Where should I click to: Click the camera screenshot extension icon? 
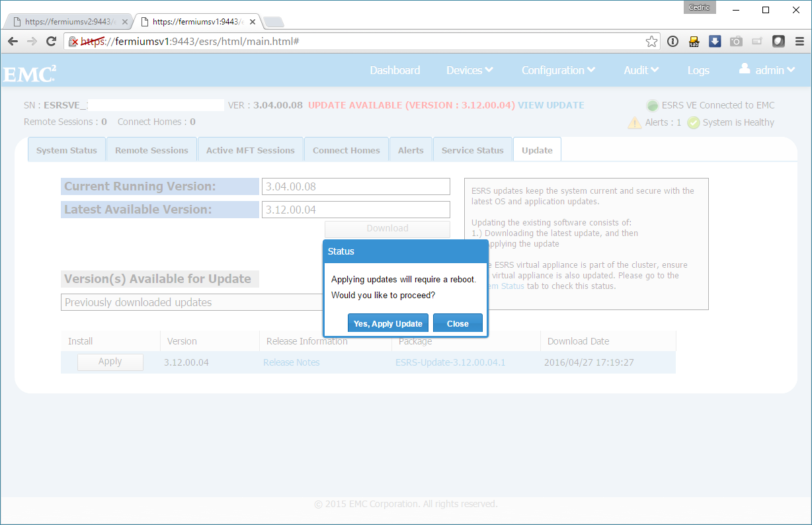736,42
